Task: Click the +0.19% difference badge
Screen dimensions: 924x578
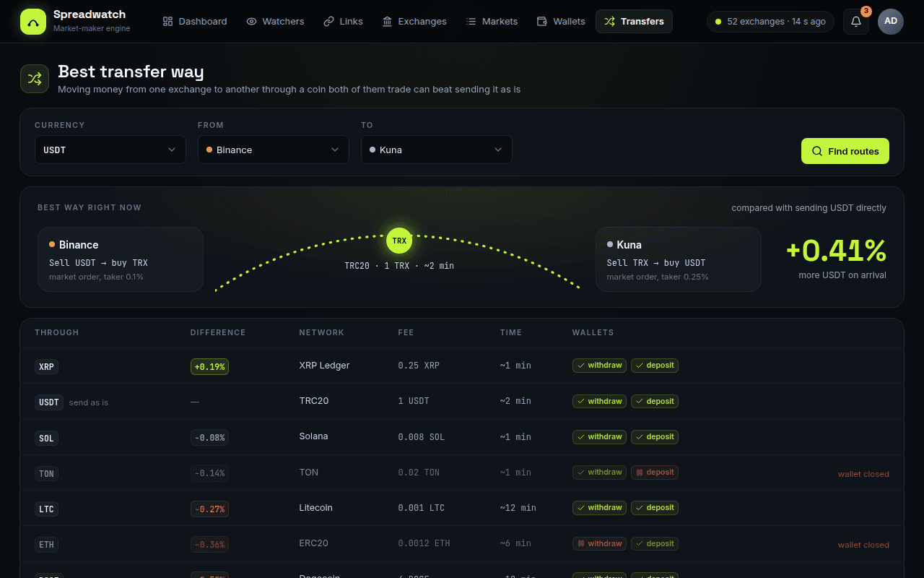Action: point(209,366)
